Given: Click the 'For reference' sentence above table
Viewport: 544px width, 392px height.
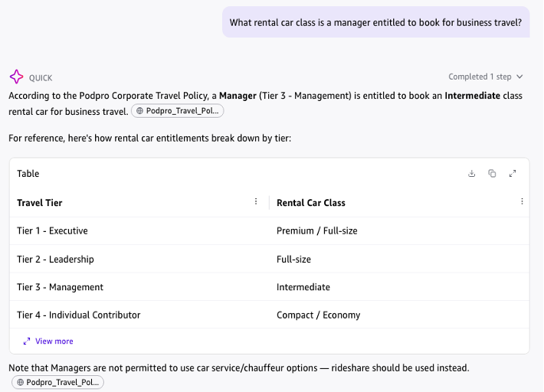Looking at the screenshot, I should click(x=150, y=139).
